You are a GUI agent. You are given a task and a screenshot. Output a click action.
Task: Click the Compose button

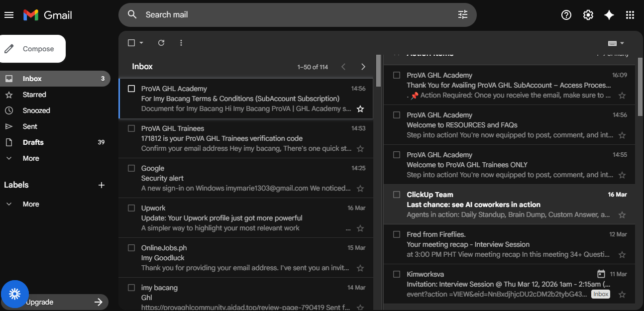pyautogui.click(x=33, y=49)
